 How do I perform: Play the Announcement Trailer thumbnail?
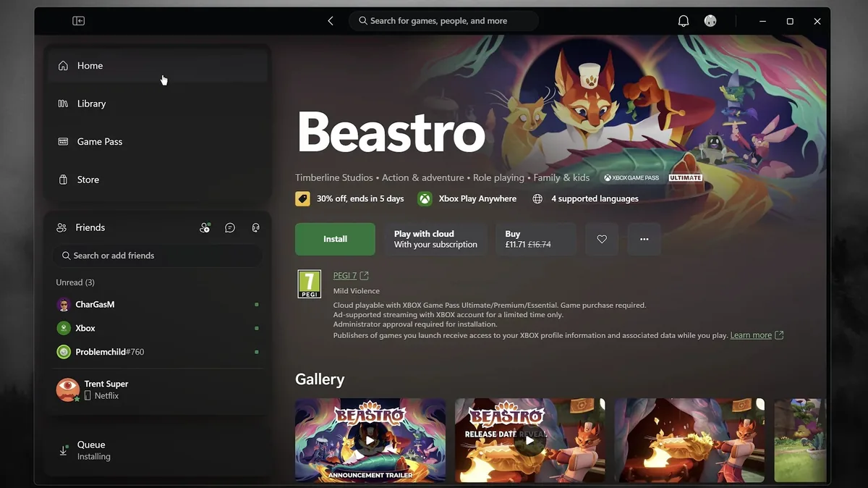(370, 440)
